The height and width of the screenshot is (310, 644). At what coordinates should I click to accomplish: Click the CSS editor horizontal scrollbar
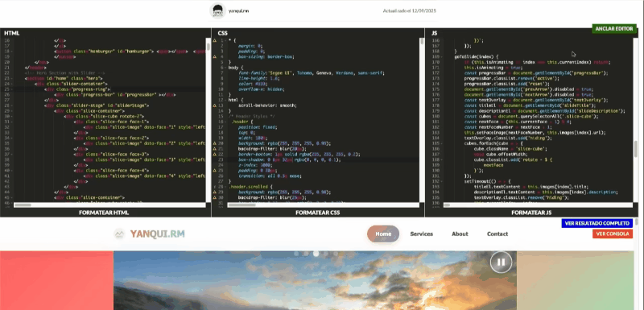click(x=324, y=205)
